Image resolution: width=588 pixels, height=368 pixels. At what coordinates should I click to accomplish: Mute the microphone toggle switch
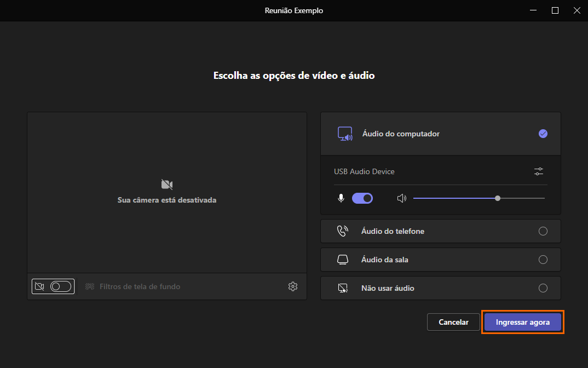click(362, 198)
